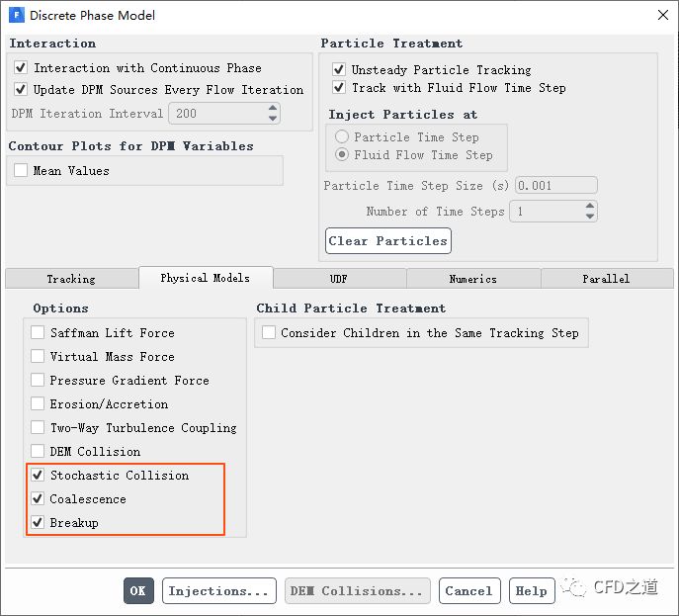The height and width of the screenshot is (616, 679).
Task: Click the Help button
Action: [x=531, y=591]
